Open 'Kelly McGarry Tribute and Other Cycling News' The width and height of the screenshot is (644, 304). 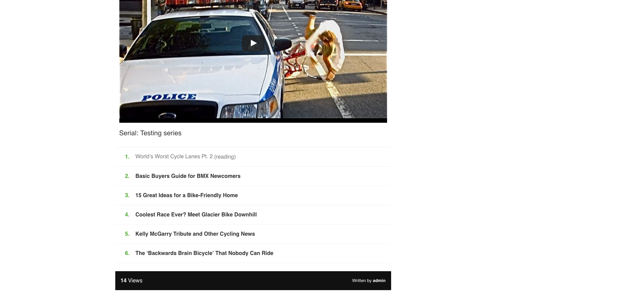coord(195,234)
